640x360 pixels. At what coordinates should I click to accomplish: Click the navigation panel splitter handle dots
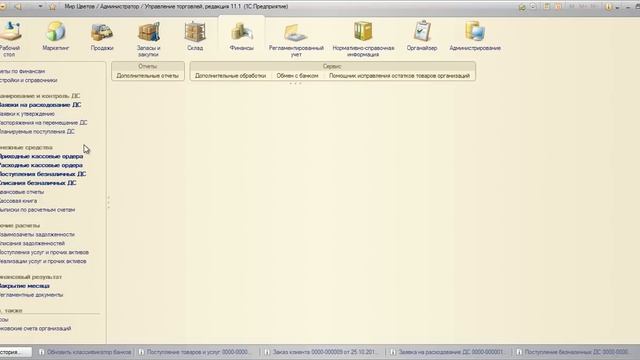pos(108,202)
